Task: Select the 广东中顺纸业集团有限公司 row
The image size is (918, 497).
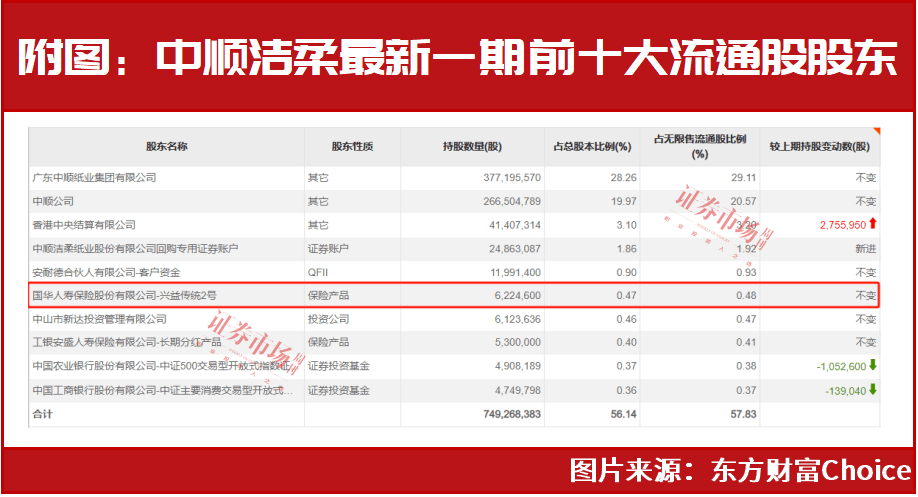Action: (x=454, y=177)
